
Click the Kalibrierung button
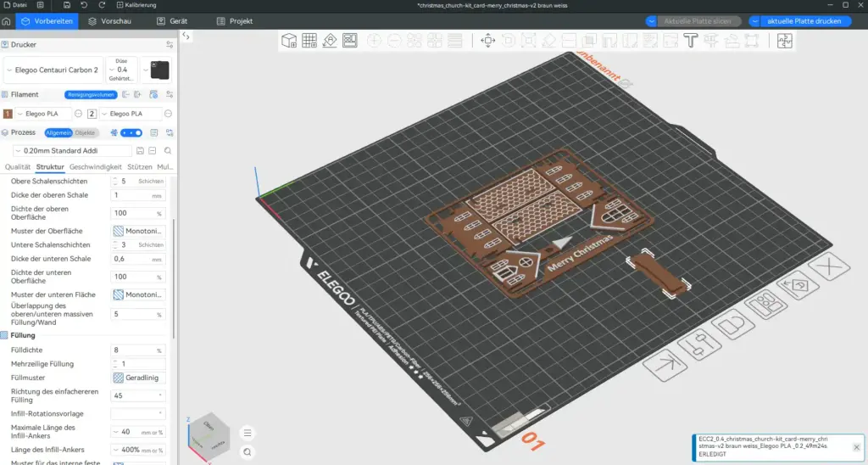pos(136,5)
